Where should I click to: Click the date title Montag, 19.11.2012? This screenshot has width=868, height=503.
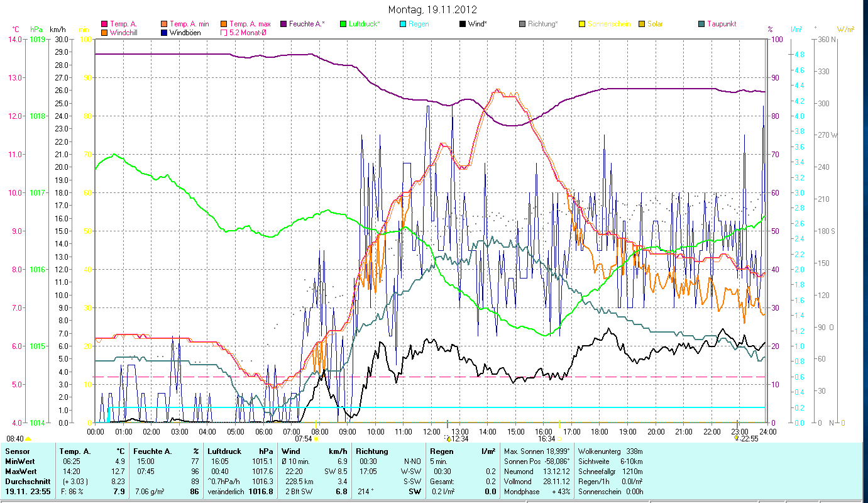pos(432,9)
